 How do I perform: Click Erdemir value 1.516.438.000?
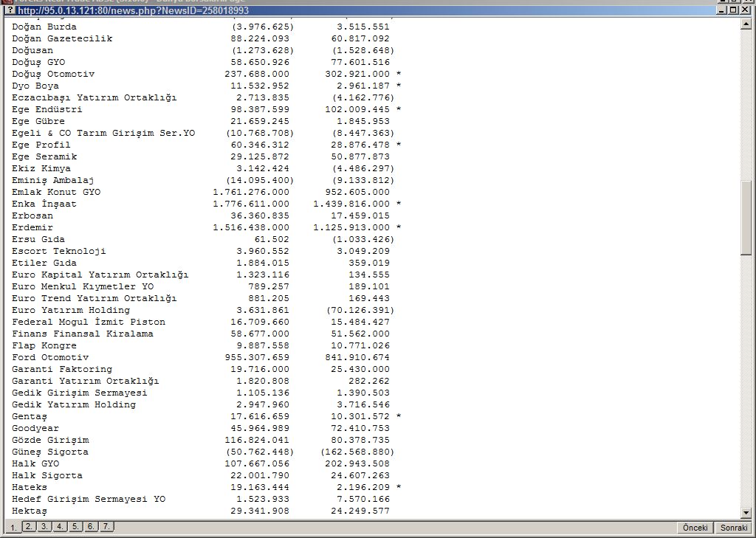(251, 227)
